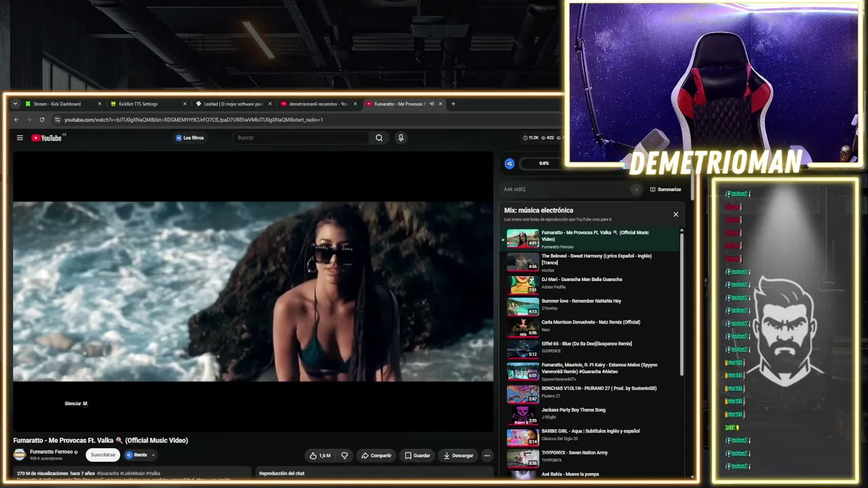Dislike the video with thumbs down
868x488 pixels.
click(344, 455)
